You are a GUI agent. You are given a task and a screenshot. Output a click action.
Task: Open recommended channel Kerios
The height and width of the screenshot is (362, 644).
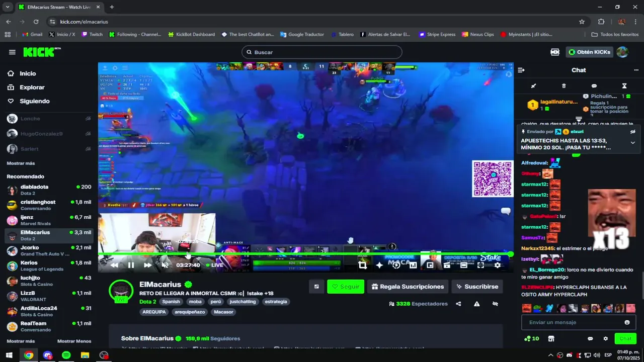pos(49,266)
